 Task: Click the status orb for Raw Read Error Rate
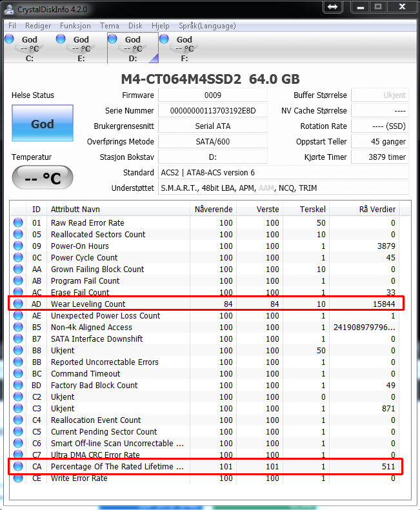click(x=18, y=222)
